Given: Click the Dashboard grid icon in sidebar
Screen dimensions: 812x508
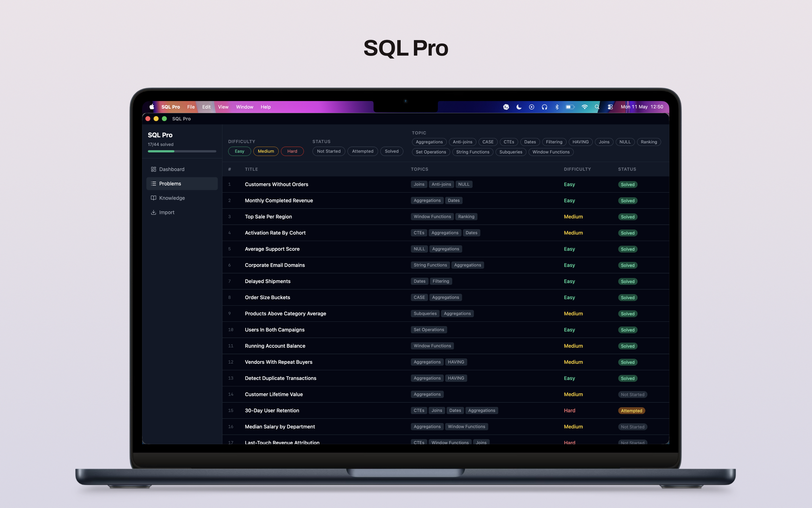Looking at the screenshot, I should 153,169.
